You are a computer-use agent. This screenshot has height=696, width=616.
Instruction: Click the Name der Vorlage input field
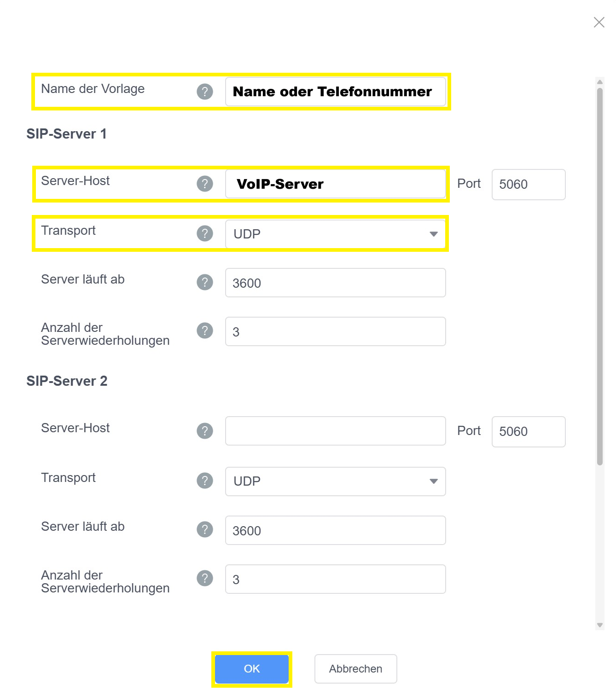click(x=335, y=92)
